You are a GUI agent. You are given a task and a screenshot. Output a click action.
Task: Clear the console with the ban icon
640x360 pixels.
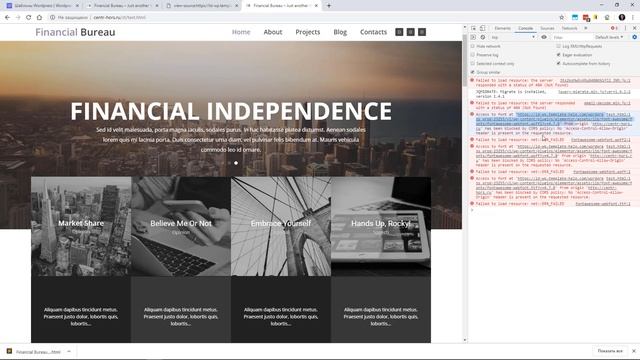[x=482, y=37]
